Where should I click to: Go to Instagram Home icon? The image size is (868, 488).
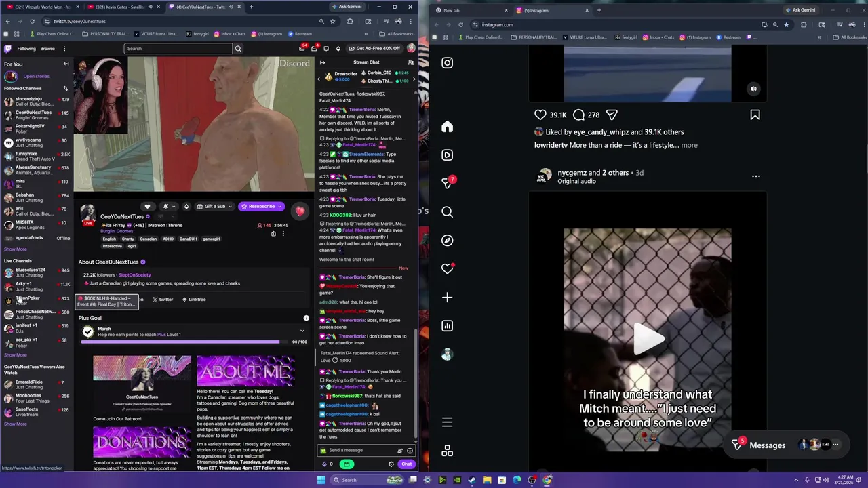coord(447,127)
